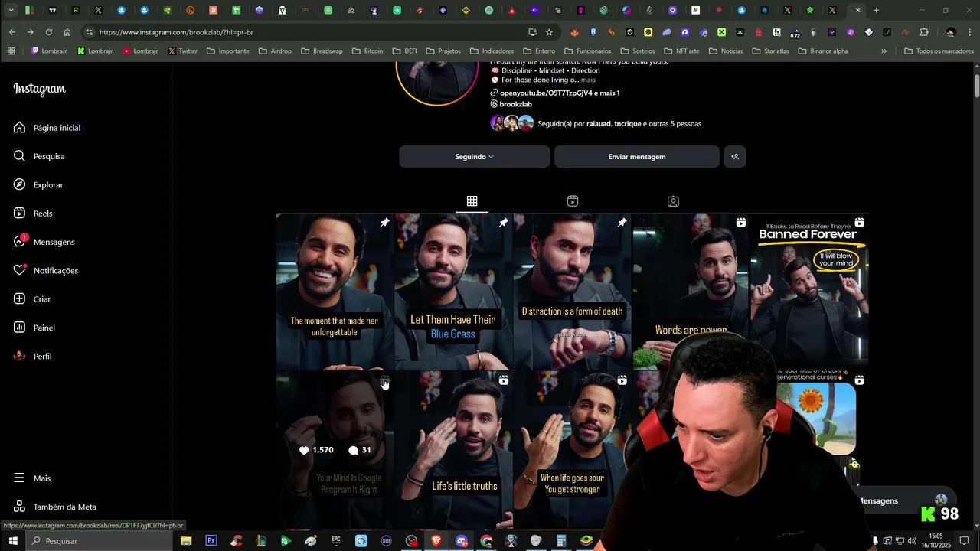
Task: Open the openyoutu.be profile link
Action: coord(560,93)
